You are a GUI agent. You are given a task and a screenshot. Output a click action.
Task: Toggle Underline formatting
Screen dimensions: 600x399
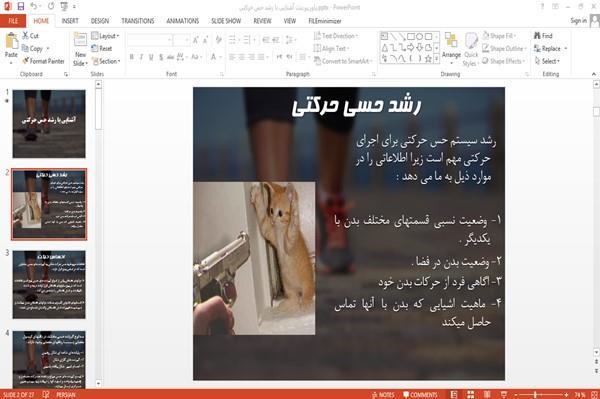[x=151, y=57]
